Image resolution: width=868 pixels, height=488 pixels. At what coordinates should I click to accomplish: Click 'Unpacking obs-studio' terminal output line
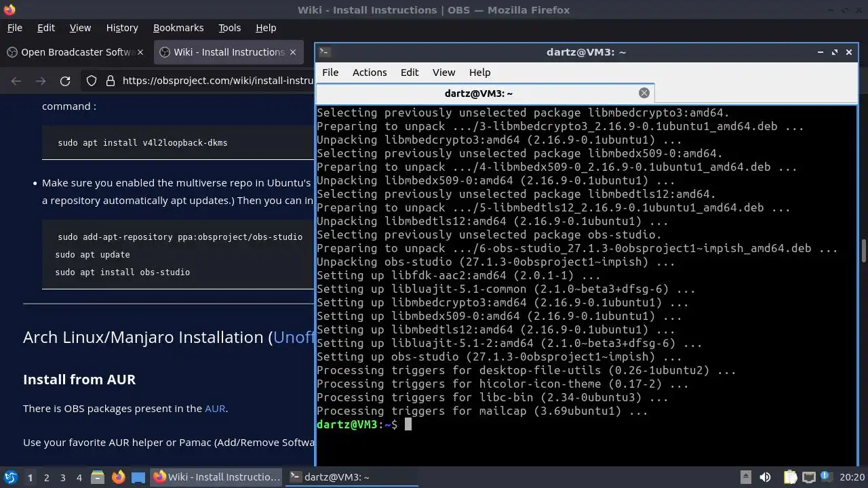tap(496, 262)
